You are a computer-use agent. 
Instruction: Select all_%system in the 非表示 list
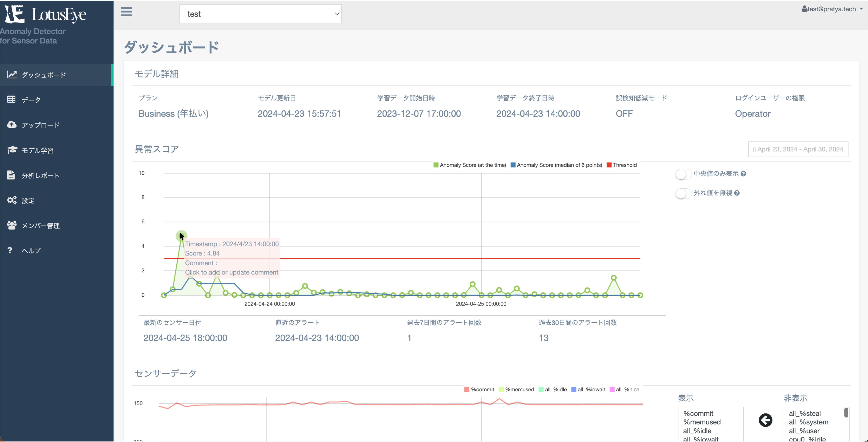[808, 422]
